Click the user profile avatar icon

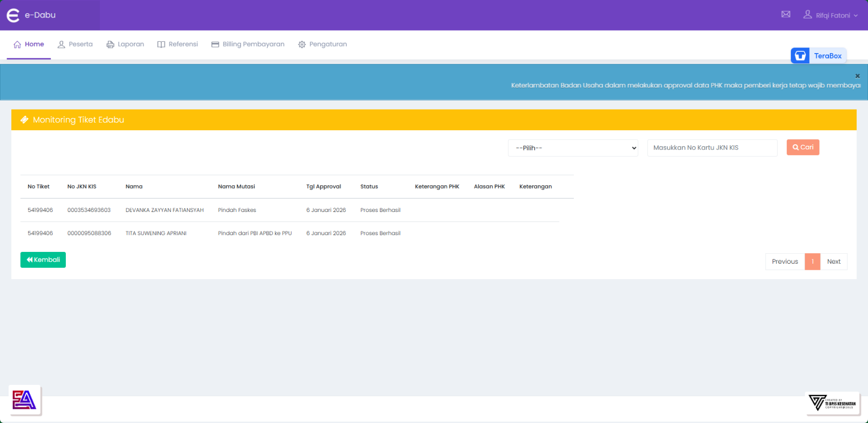click(807, 15)
